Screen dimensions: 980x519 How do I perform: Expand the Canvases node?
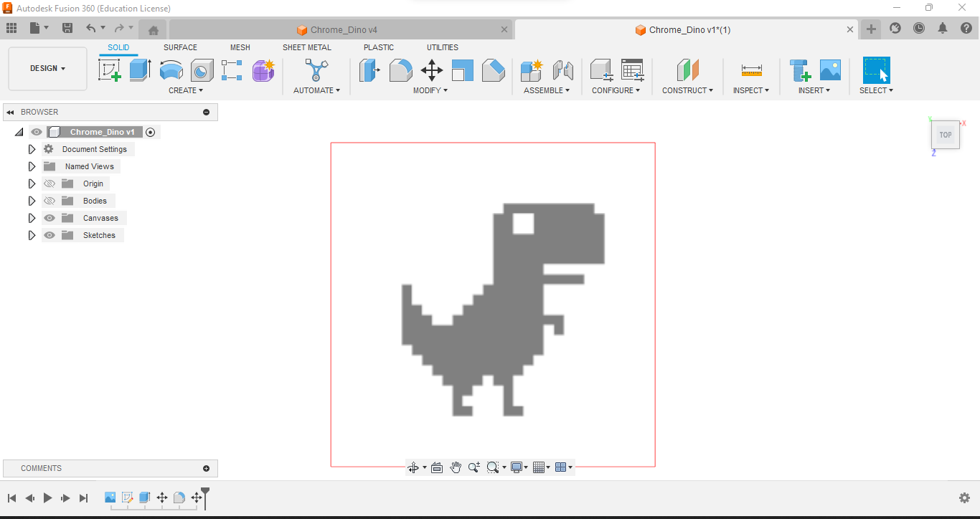(x=32, y=218)
